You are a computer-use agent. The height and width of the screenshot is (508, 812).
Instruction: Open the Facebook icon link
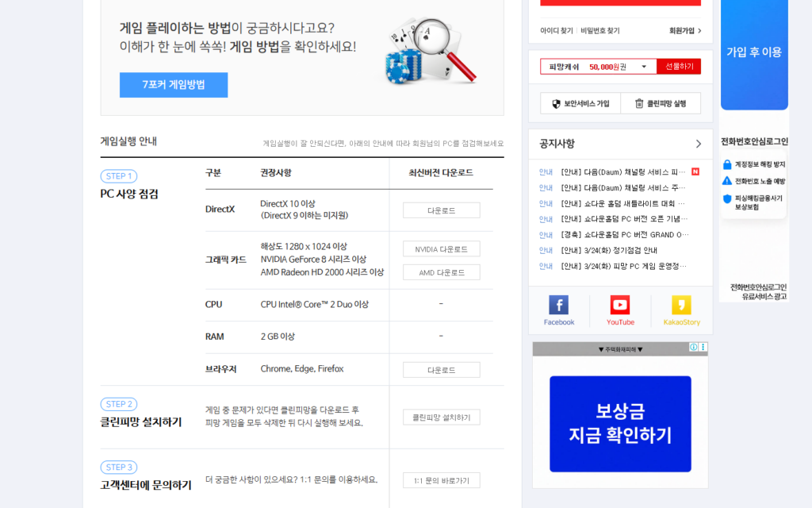[x=558, y=310]
